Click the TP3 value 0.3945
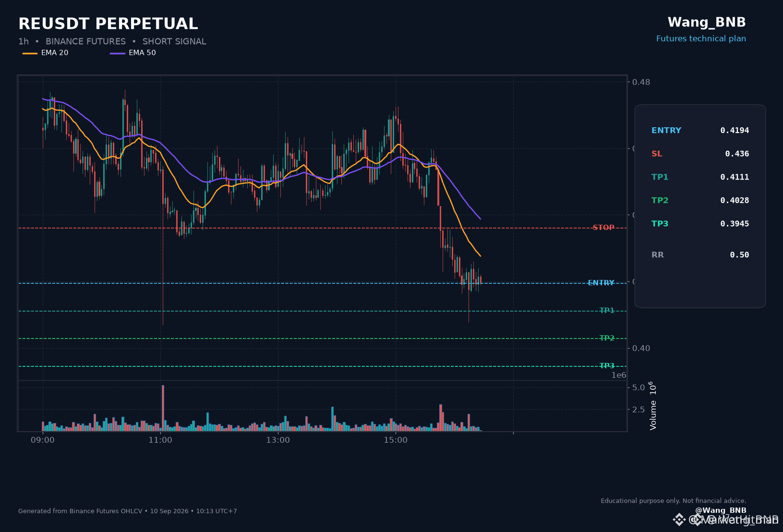The image size is (783, 532). point(735,224)
